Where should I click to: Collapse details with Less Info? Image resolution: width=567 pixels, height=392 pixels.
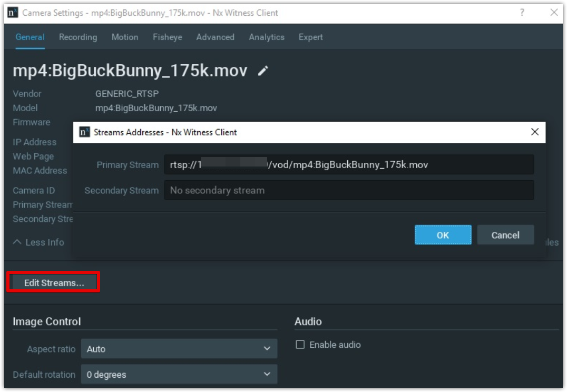[x=38, y=242]
